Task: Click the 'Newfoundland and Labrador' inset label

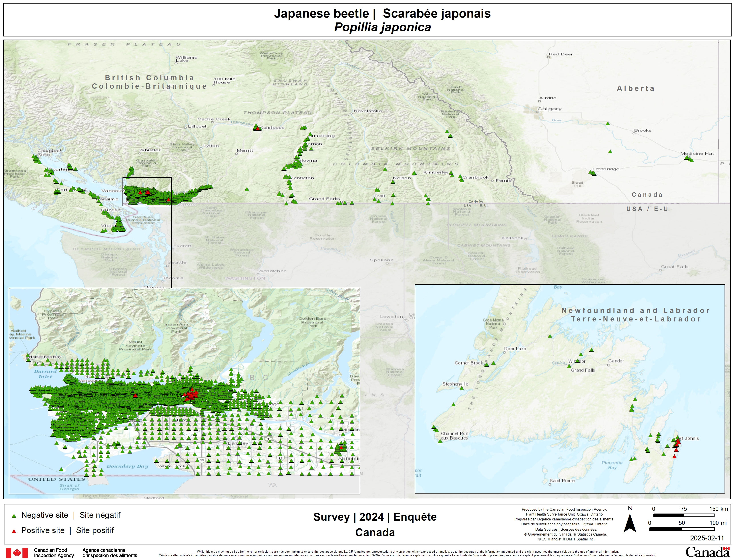Action: pos(636,311)
